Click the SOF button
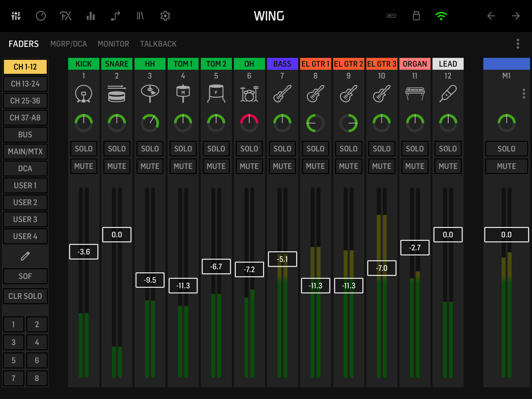532x399 pixels. click(x=25, y=276)
